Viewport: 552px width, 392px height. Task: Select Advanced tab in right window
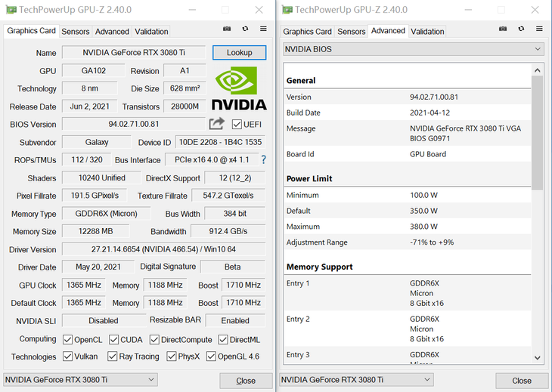[388, 31]
